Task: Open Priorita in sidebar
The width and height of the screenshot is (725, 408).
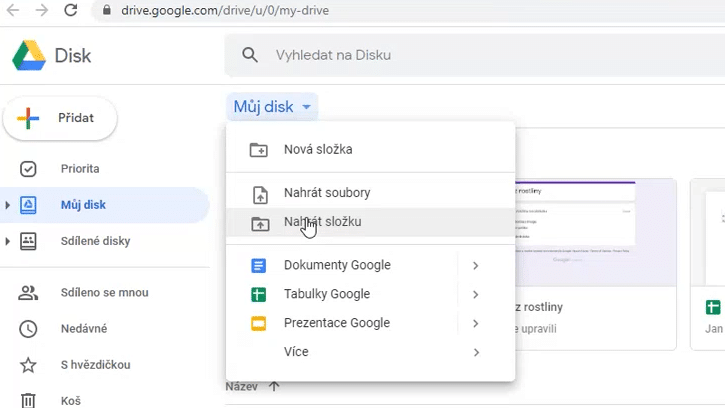Action: tap(80, 168)
